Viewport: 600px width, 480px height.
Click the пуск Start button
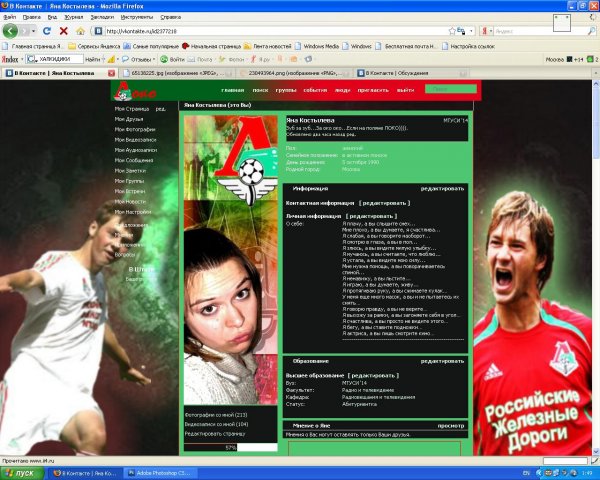coord(22,473)
